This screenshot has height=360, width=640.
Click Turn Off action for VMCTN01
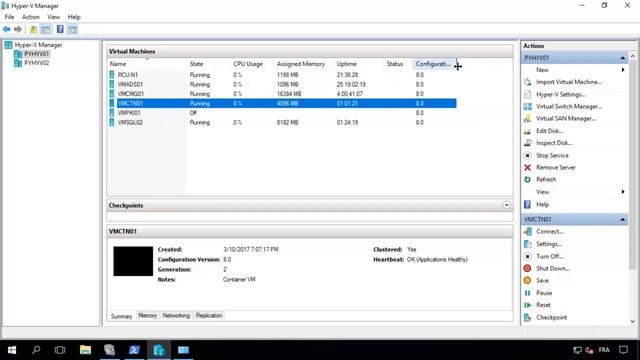coord(549,256)
